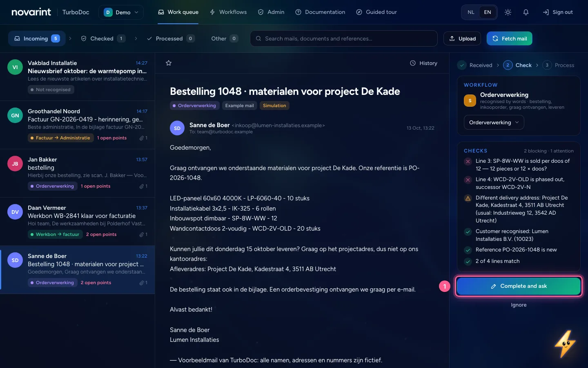
Task: Select the Processed queue filter
Action: click(170, 38)
